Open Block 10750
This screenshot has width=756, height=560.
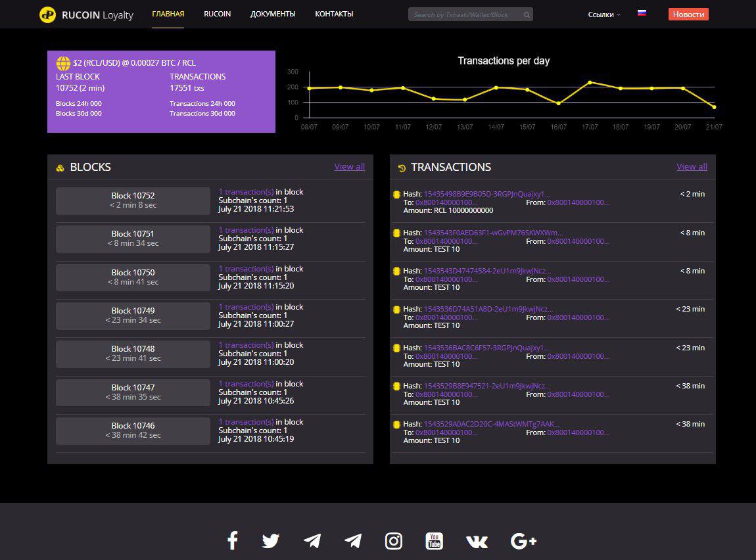(133, 277)
